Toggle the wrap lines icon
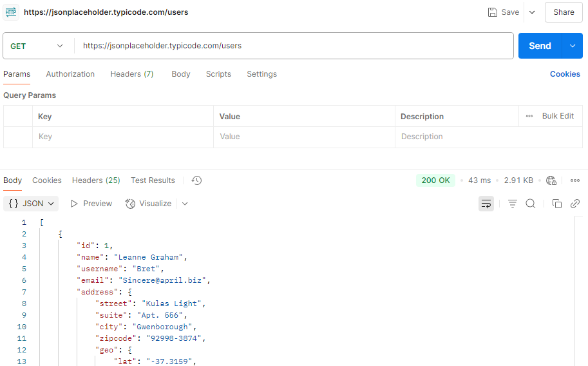 486,204
